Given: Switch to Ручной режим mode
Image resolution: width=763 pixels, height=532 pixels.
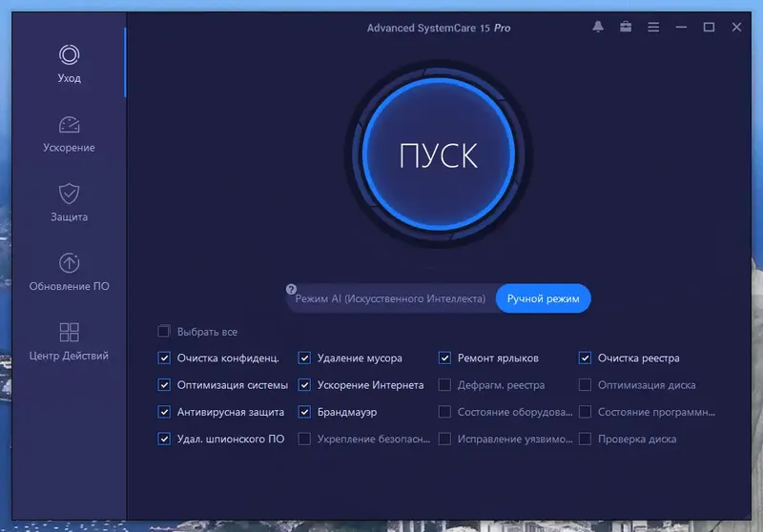Looking at the screenshot, I should (x=543, y=298).
